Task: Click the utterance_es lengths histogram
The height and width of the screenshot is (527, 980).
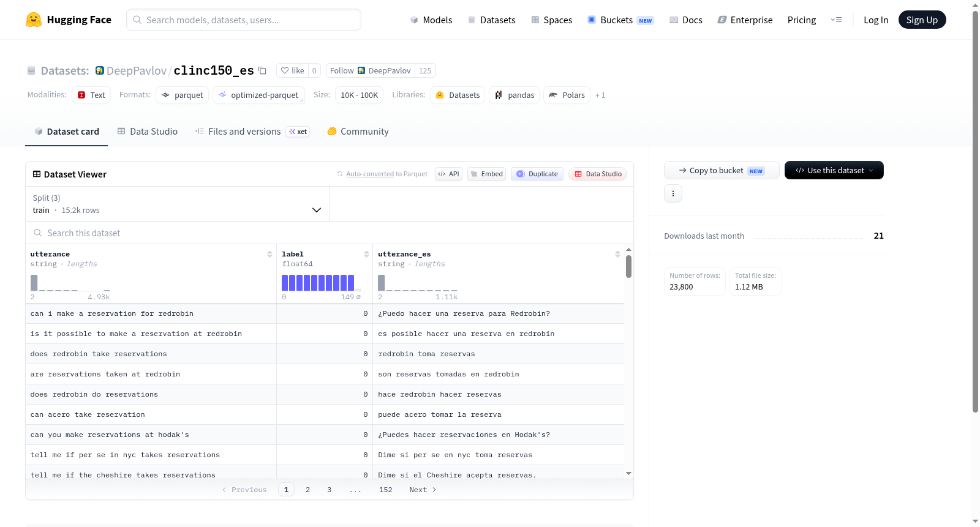Action: (x=418, y=283)
